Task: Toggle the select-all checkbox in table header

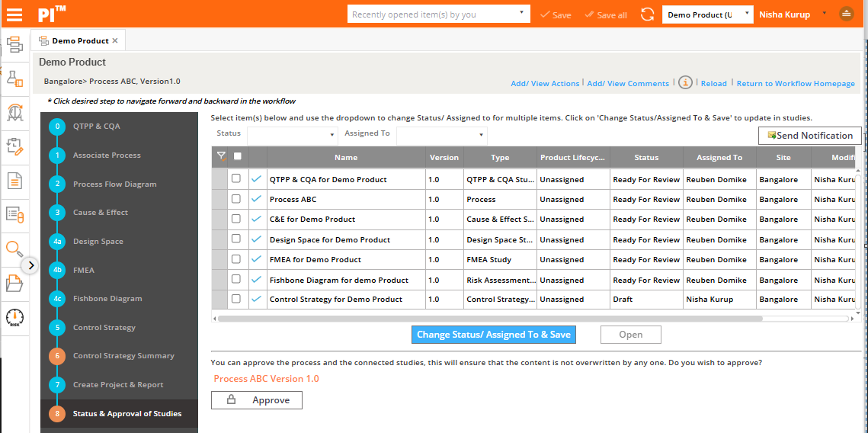Action: coord(238,156)
